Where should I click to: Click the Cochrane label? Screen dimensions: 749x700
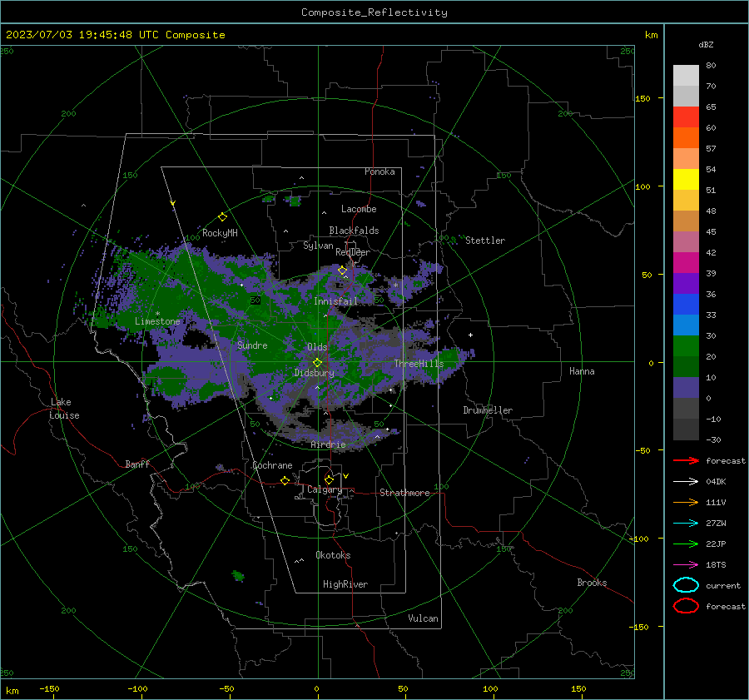(272, 465)
